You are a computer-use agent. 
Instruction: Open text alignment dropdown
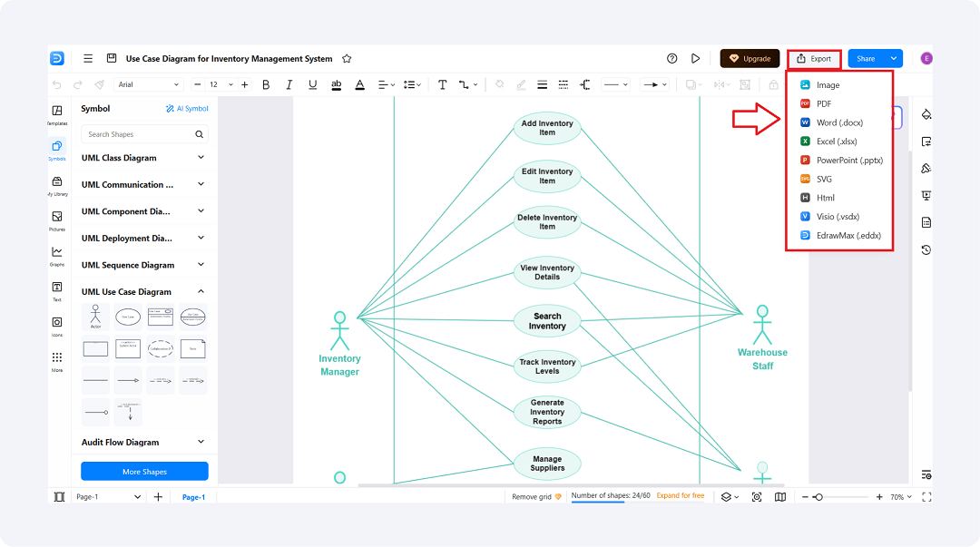[x=386, y=84]
